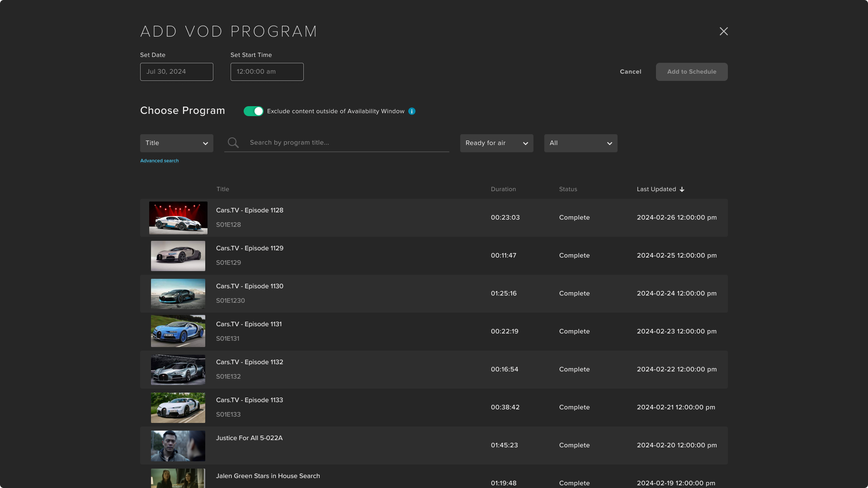Click duration 00:22:19

pos(505,332)
